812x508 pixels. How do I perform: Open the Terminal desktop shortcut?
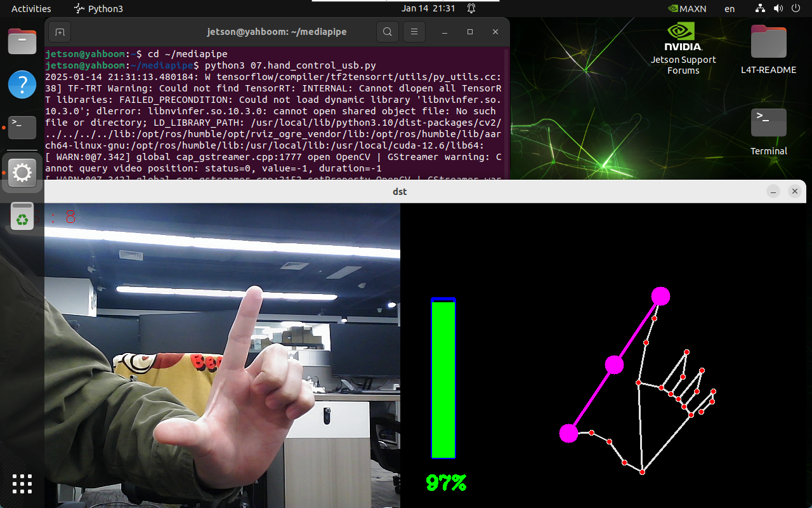tap(768, 132)
